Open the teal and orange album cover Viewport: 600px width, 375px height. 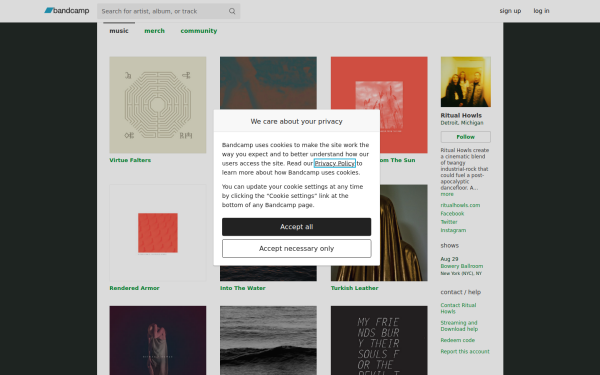tap(268, 83)
